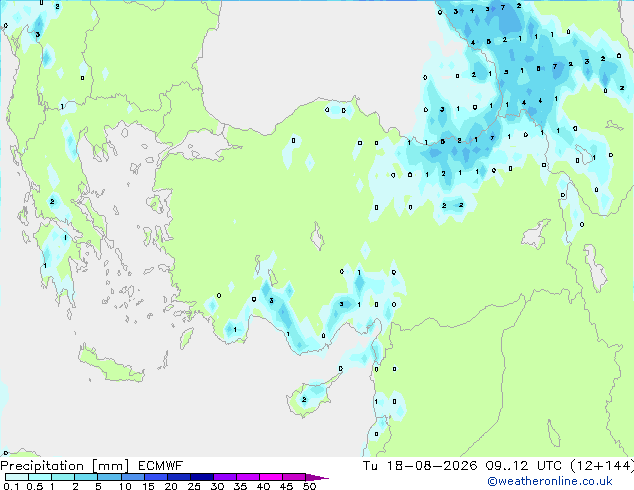Click the precipitation value 2 on Cyprus
The image size is (634, 490).
coord(304,400)
